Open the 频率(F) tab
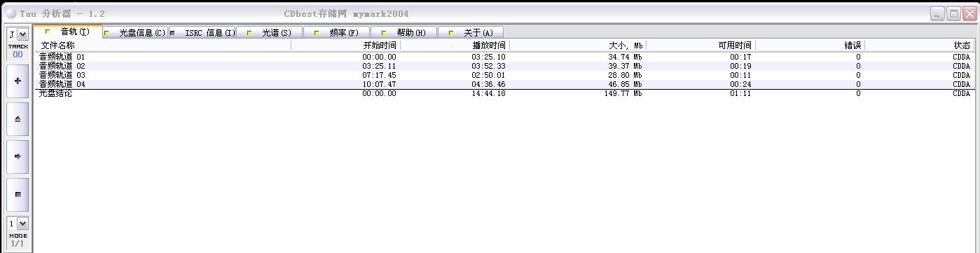Image resolution: width=980 pixels, height=253 pixels. pos(336,32)
